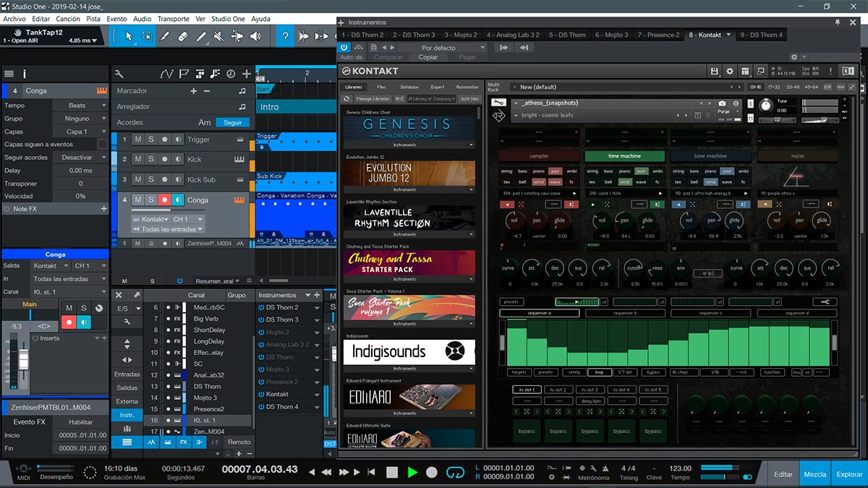Open the Todas las entradas track input dropdown
868x488 pixels.
tap(168, 229)
